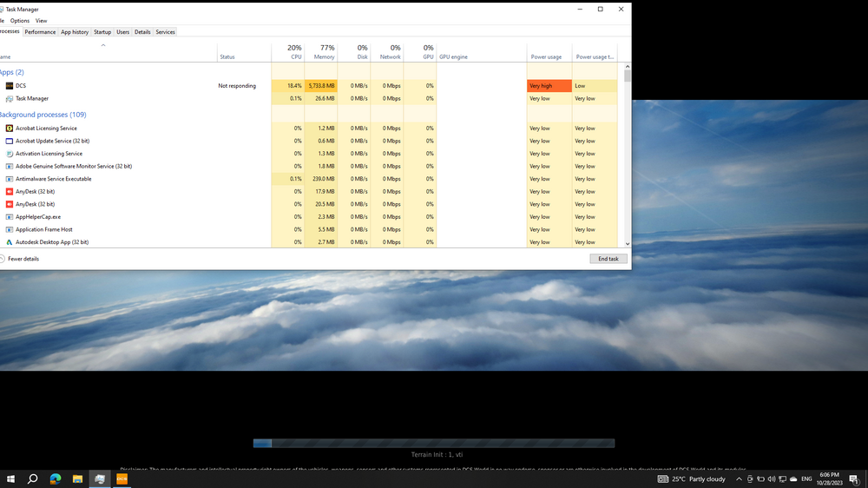868x488 pixels.
Task: Select Task Manager taskbar button
Action: point(100,478)
